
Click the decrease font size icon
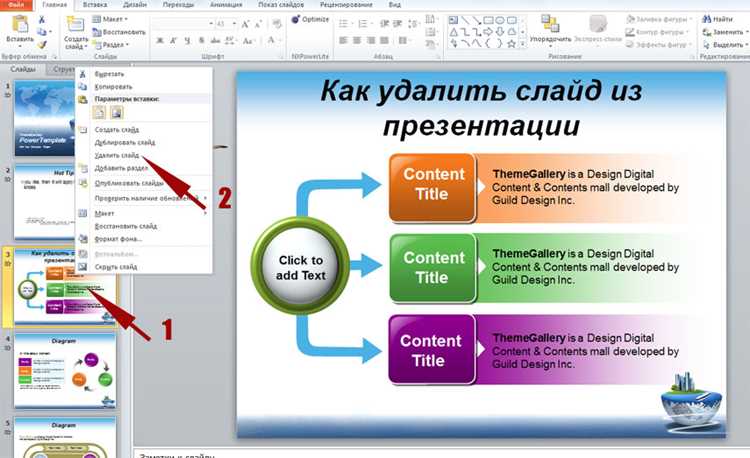point(258,24)
